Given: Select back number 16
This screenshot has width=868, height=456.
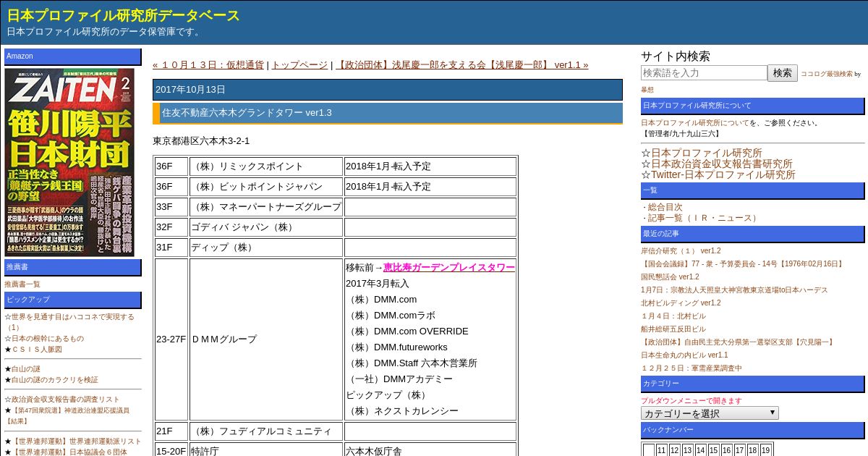Looking at the screenshot, I should [727, 450].
